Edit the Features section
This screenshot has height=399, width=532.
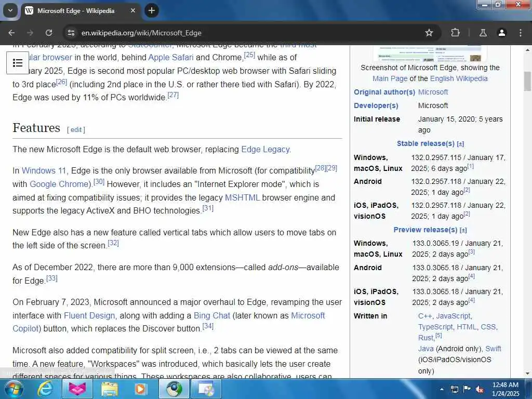click(x=76, y=129)
